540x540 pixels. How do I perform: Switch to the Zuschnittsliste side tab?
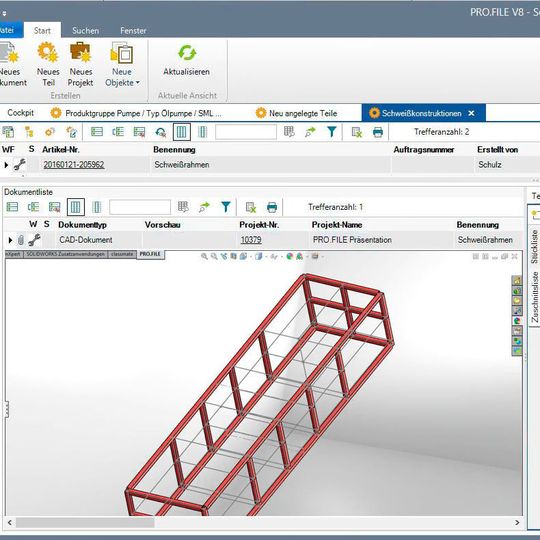point(534,297)
